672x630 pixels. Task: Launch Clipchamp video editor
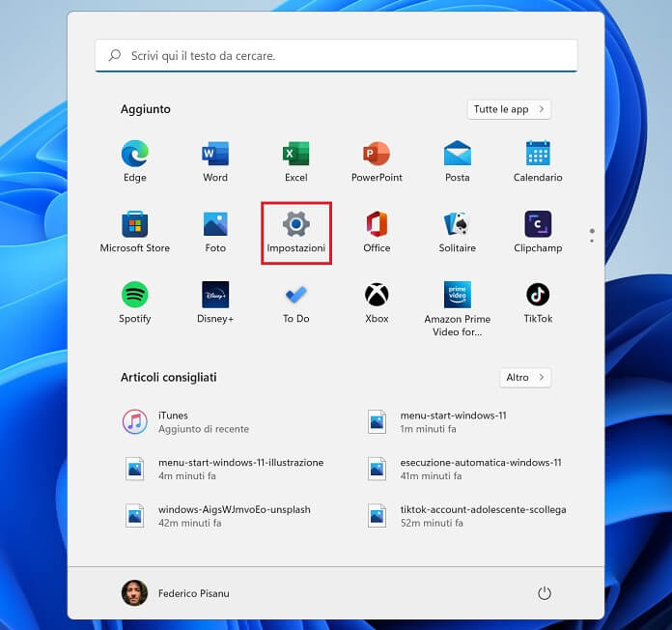(x=538, y=233)
